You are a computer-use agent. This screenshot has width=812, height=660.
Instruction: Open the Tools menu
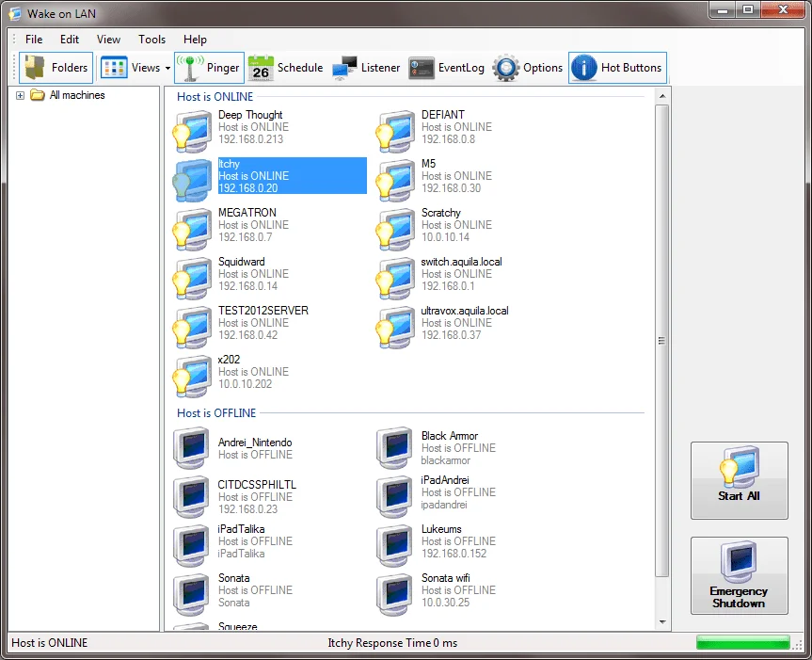pos(151,40)
